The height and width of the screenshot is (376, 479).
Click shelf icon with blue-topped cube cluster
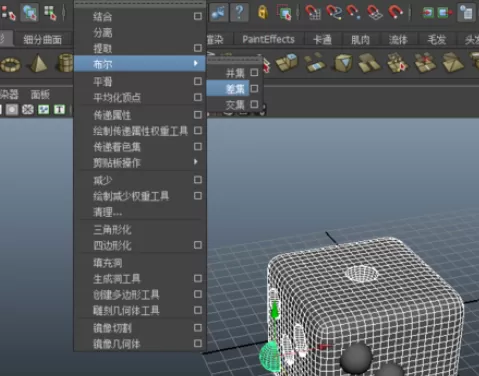pyautogui.click(x=287, y=63)
